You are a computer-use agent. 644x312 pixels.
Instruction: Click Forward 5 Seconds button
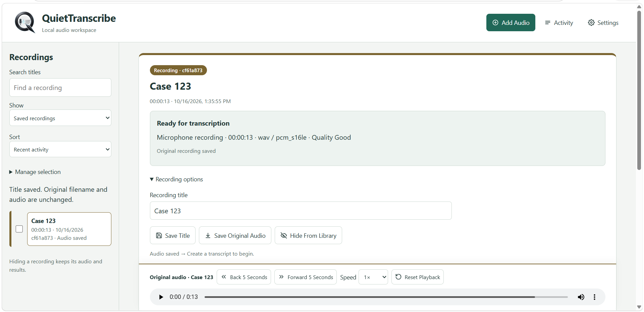[x=306, y=277]
